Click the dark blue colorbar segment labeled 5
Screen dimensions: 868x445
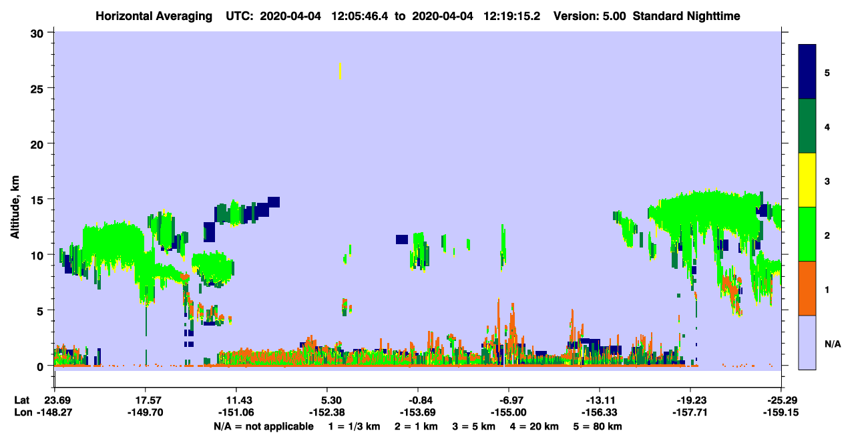tap(807, 72)
